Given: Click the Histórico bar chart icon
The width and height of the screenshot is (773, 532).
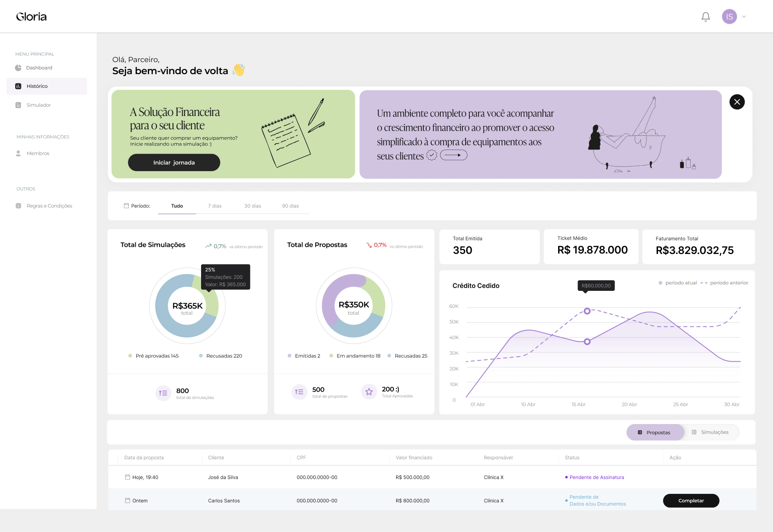Looking at the screenshot, I should [18, 86].
